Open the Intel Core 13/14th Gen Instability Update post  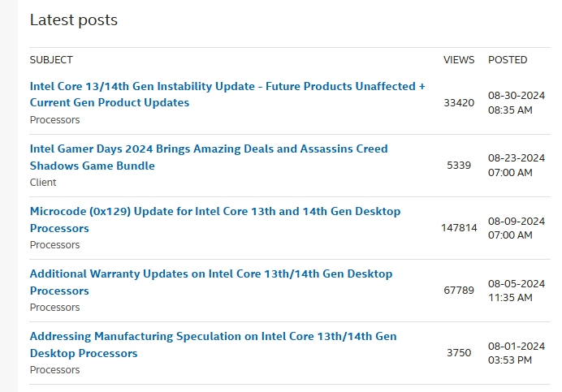point(227,86)
